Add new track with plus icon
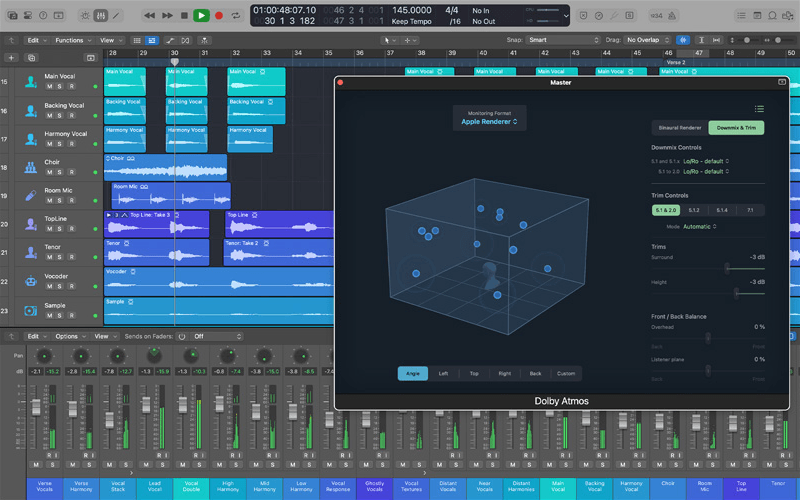The height and width of the screenshot is (500, 800). [x=11, y=58]
